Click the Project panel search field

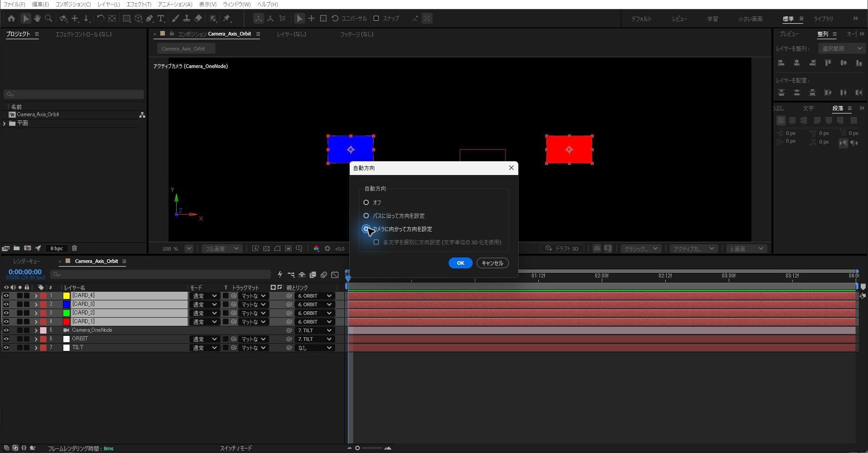[x=74, y=94]
